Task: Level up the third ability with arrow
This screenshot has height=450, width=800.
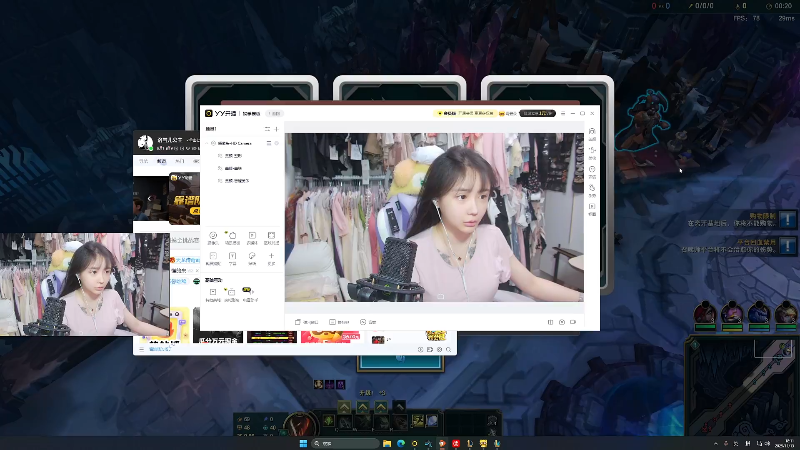Action: click(x=381, y=407)
